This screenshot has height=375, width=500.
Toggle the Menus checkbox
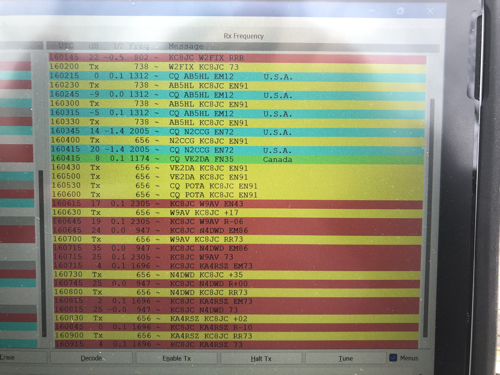(393, 358)
